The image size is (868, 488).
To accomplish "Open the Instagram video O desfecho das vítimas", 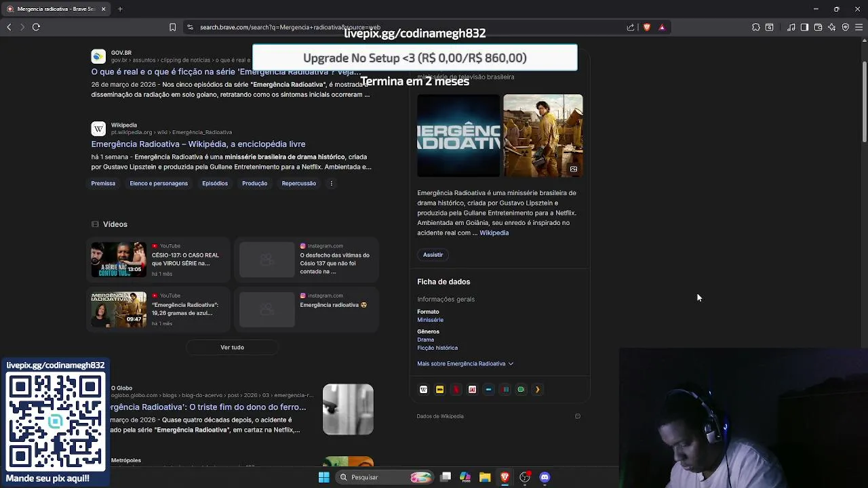I will pos(307,260).
